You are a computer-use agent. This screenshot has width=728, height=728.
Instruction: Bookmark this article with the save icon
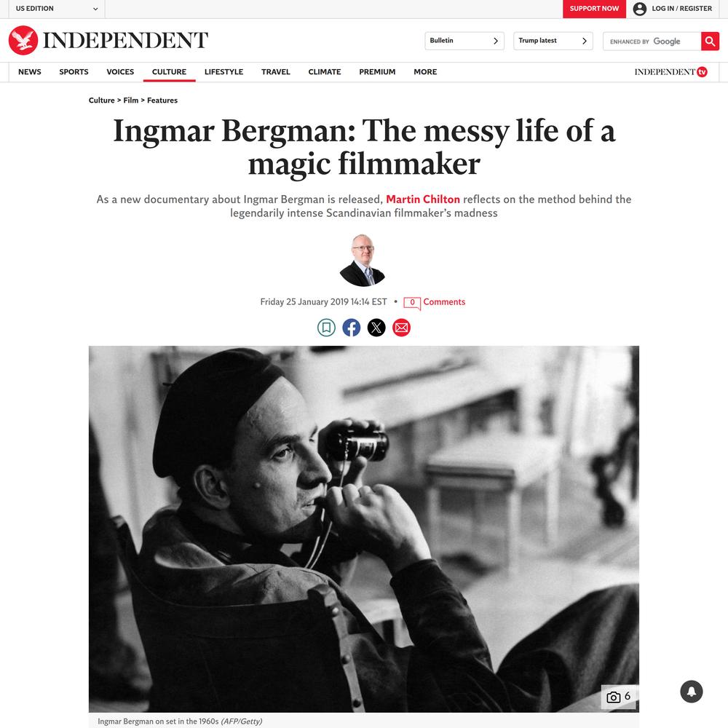tap(326, 328)
